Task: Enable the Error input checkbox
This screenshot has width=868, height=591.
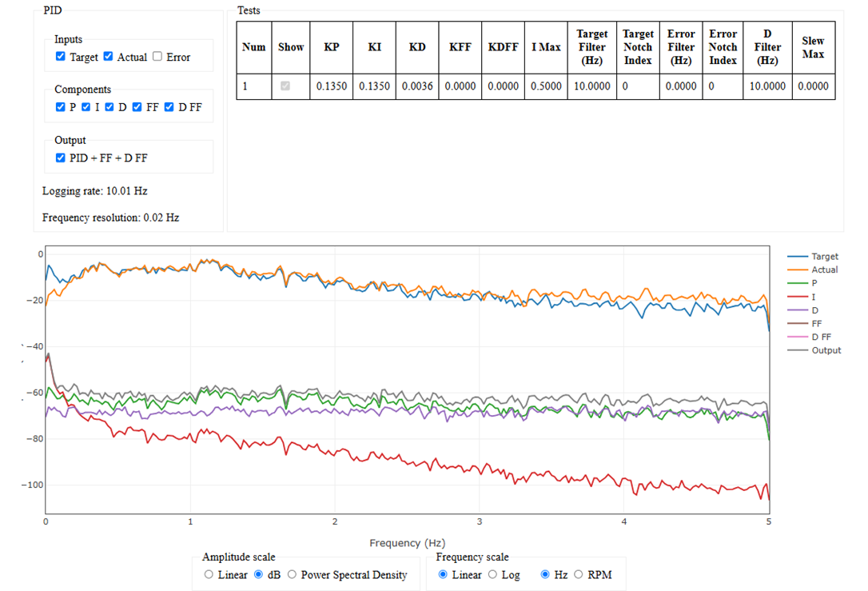Action: point(157,57)
